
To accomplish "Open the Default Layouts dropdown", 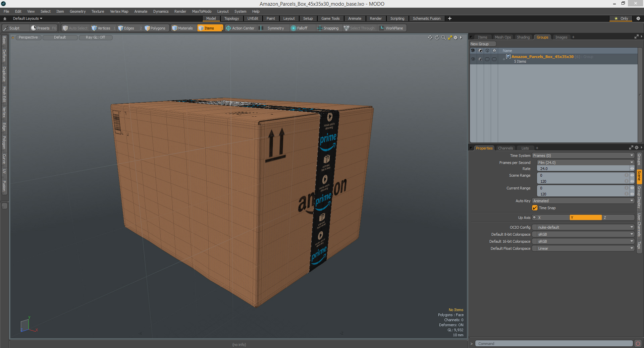I will (28, 18).
